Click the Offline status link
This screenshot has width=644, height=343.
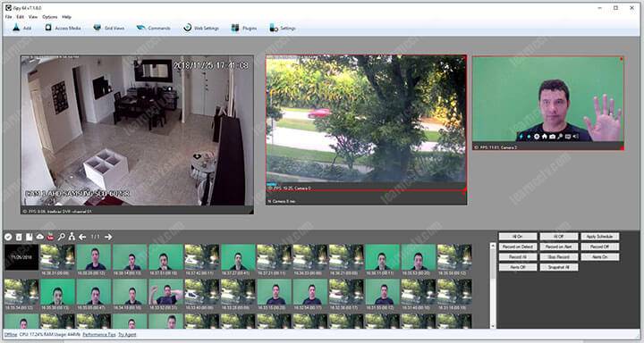click(11, 334)
